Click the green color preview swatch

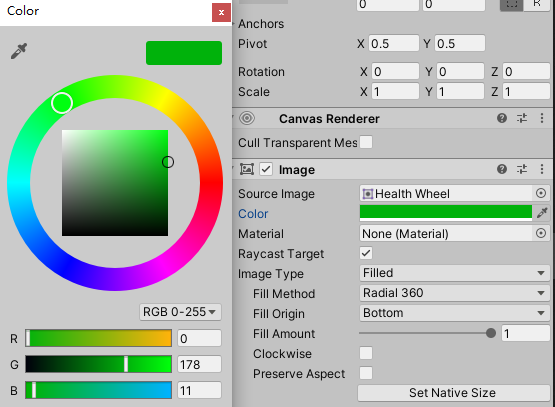click(184, 53)
